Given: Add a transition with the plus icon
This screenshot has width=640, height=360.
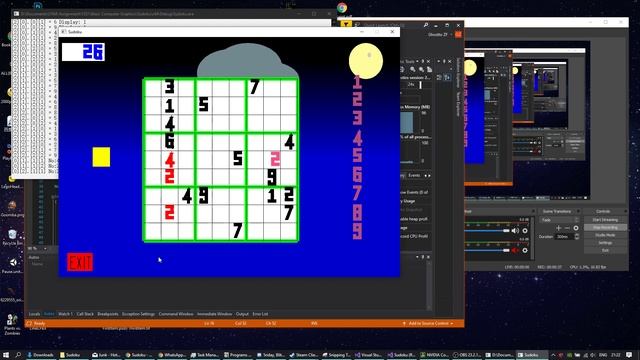Looking at the screenshot, I should click(x=559, y=228).
